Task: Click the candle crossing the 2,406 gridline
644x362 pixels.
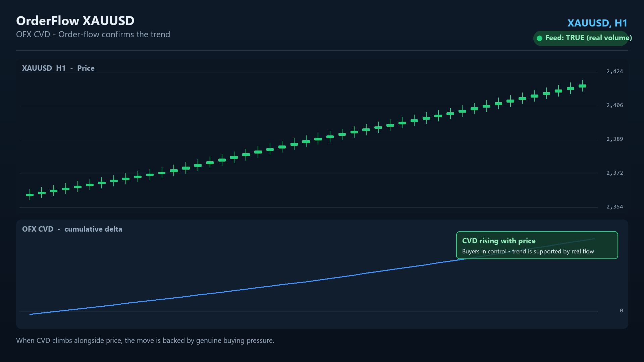Action: click(486, 106)
